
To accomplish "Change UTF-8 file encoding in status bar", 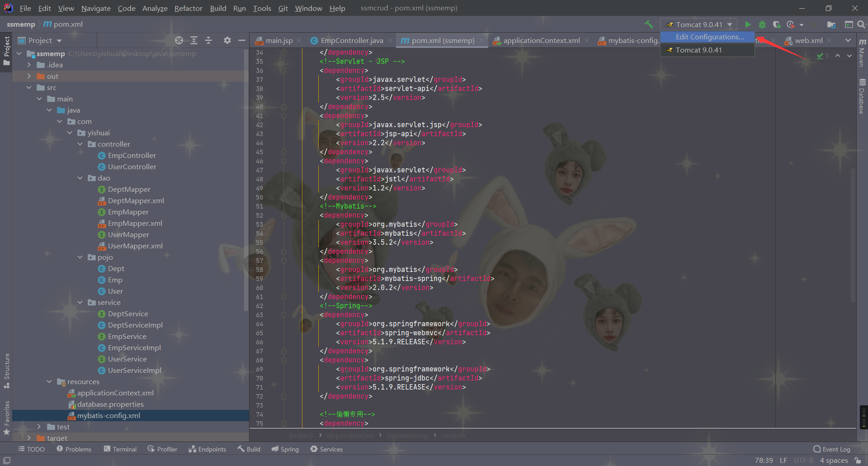I will coord(803,460).
